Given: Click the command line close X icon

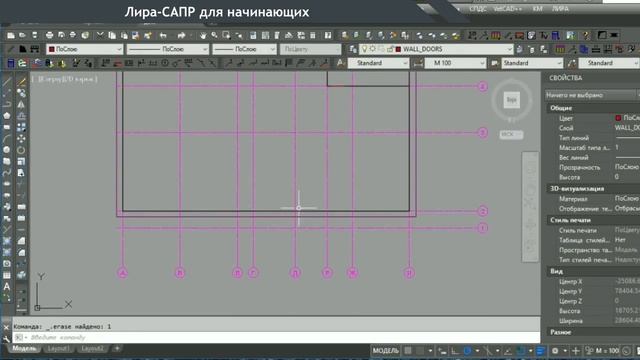Looking at the screenshot, I should point(6,327).
